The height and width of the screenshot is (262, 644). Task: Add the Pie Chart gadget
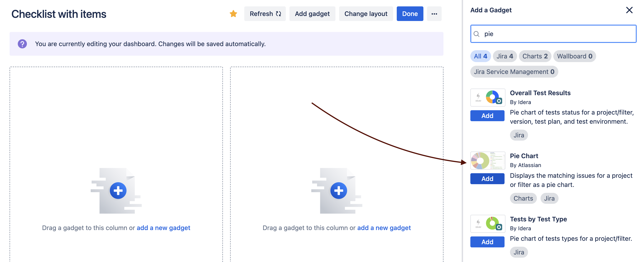[x=487, y=179]
